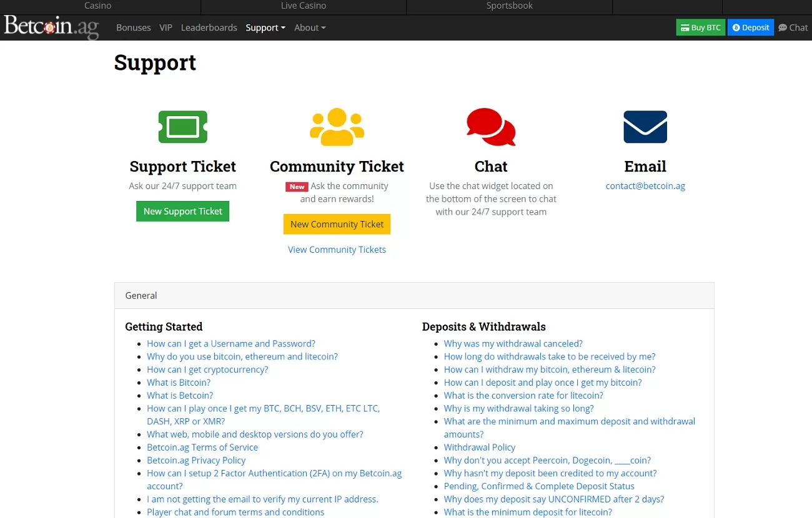The width and height of the screenshot is (812, 518).
Task: Open Betcoin.ag Terms of Service link
Action: click(x=202, y=447)
